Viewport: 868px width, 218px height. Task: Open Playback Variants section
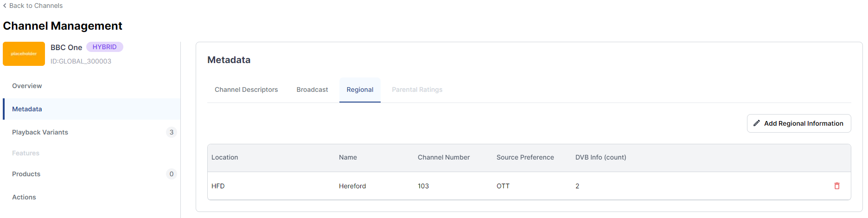40,132
